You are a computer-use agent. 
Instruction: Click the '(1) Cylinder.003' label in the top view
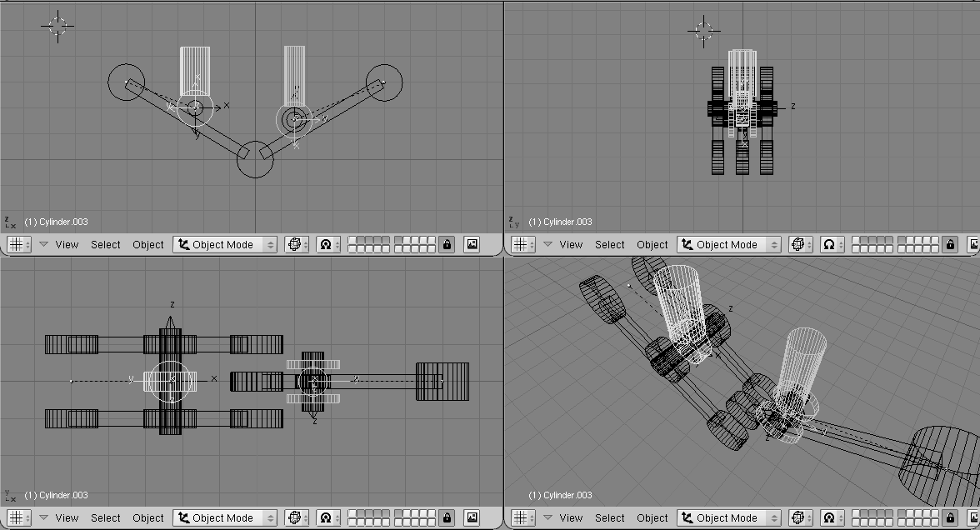coord(57,495)
